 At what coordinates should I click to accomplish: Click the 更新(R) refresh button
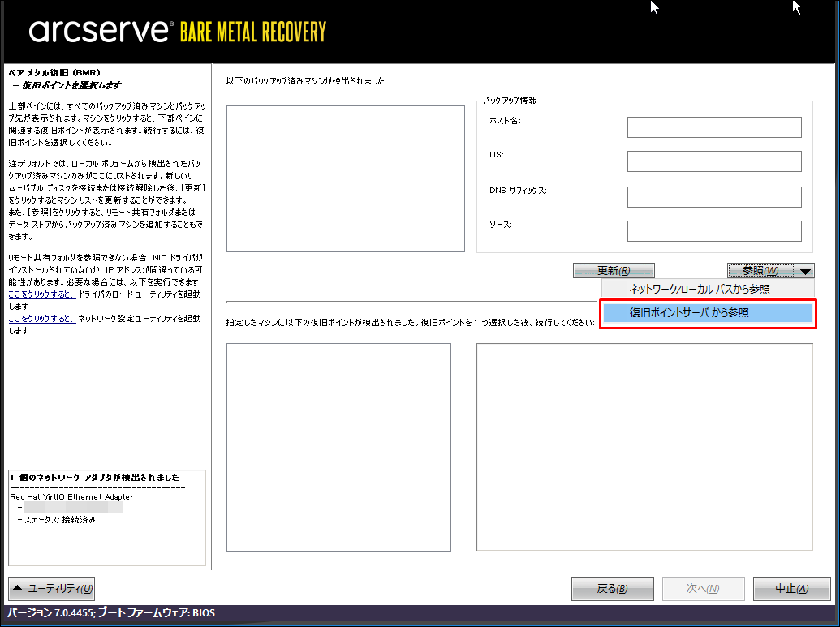point(614,270)
